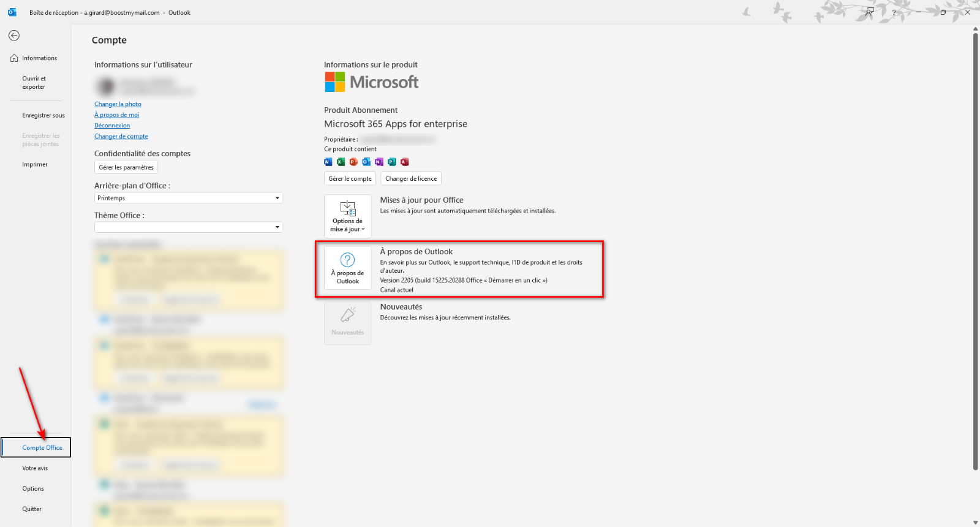
Task: Click the Word app icon
Action: click(328, 162)
